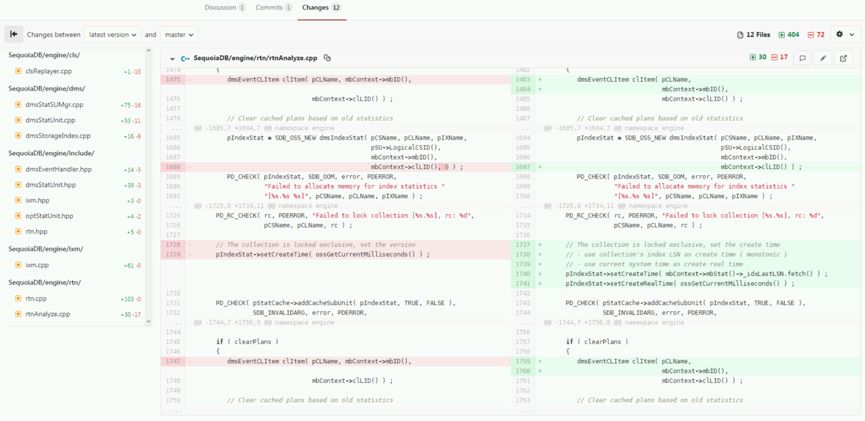This screenshot has width=865, height=421.
Task: Click the rtnAnalyze.cpp modified file icon
Action: point(18,314)
